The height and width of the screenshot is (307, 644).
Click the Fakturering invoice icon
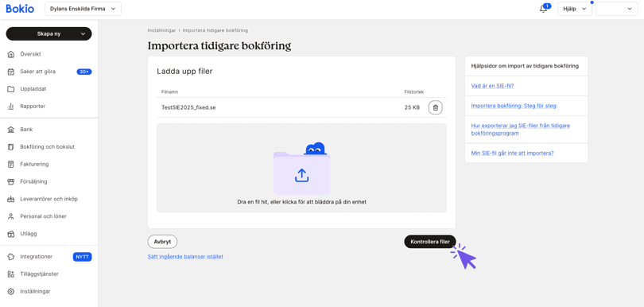[x=11, y=164]
